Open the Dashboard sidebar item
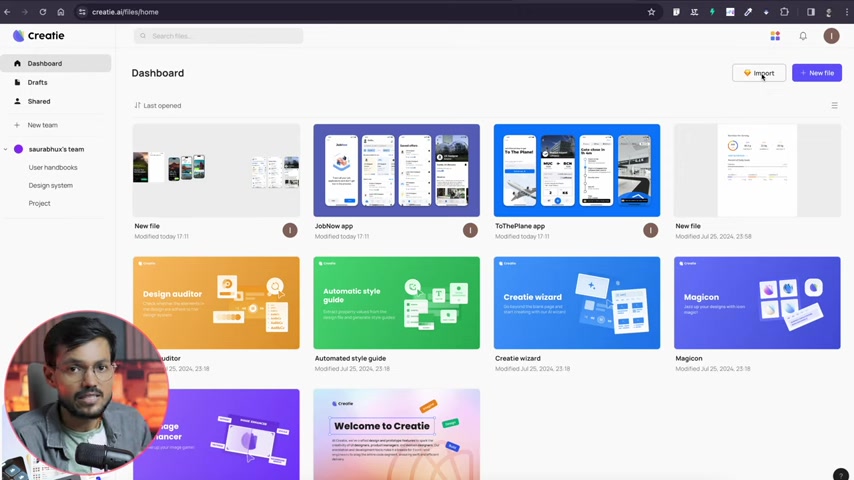This screenshot has height=480, width=854. point(56,63)
